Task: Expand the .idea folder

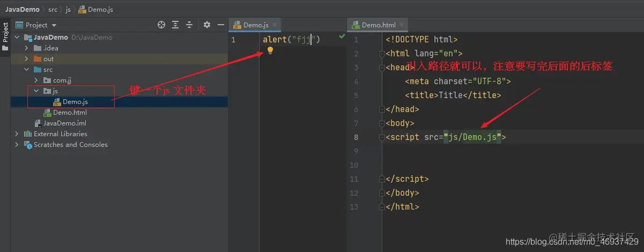Action: (27, 48)
